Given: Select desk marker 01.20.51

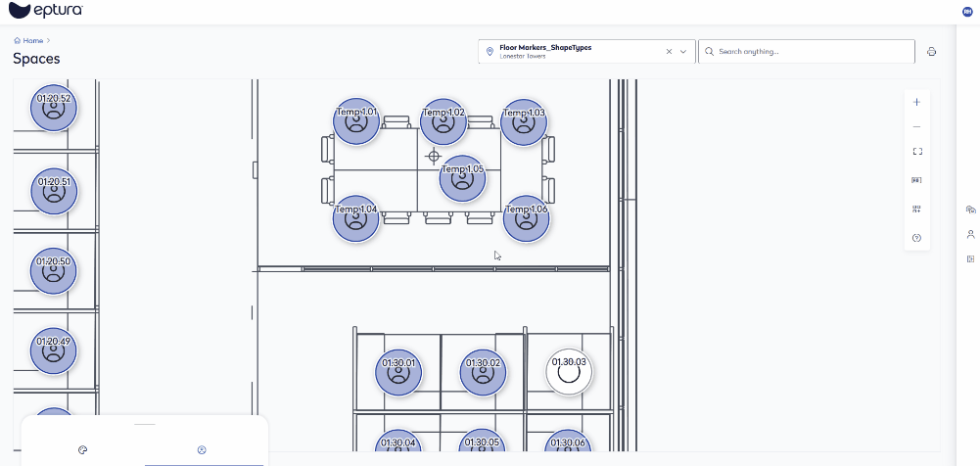Looking at the screenshot, I should (x=54, y=191).
